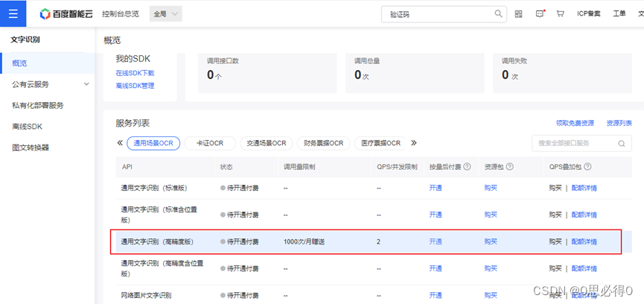
Task: Click the 离线SDK管理 link
Action: point(135,86)
